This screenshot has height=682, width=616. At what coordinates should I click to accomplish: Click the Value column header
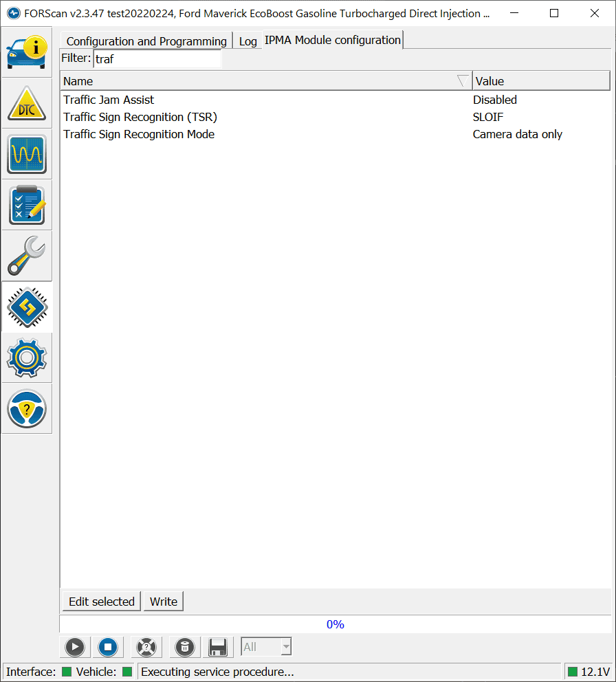[541, 81]
